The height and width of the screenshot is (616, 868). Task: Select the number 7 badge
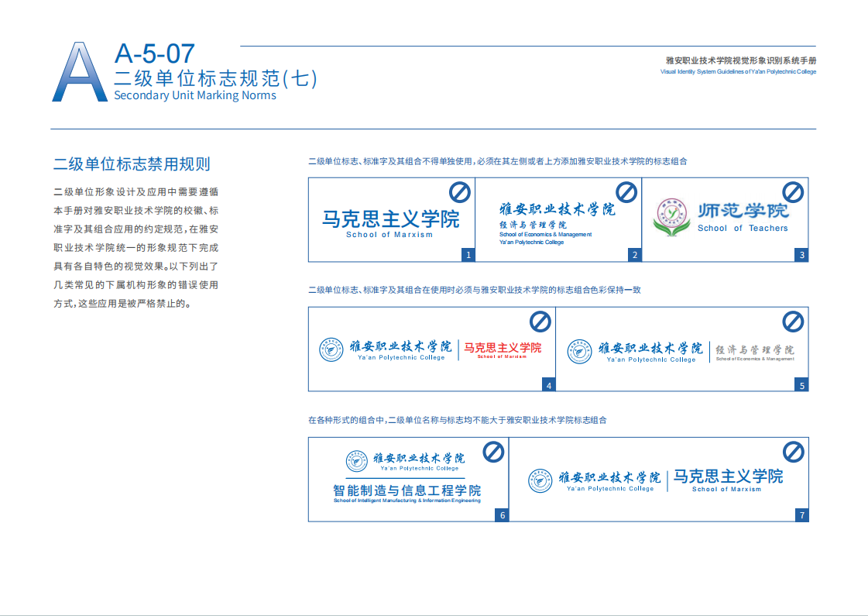pos(802,515)
